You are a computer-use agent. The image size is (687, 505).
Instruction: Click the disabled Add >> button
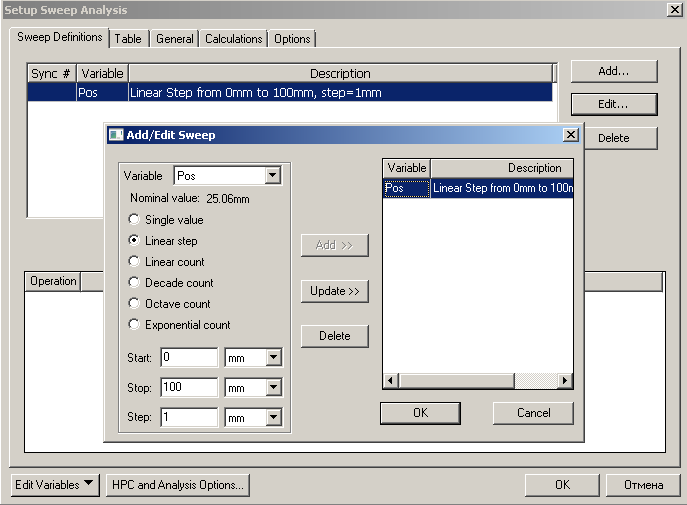click(335, 245)
